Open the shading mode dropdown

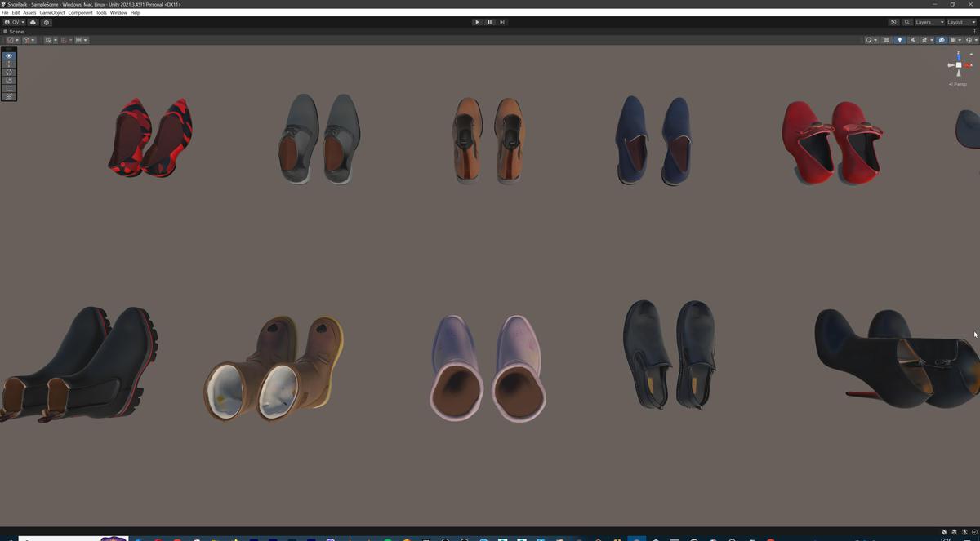point(870,39)
